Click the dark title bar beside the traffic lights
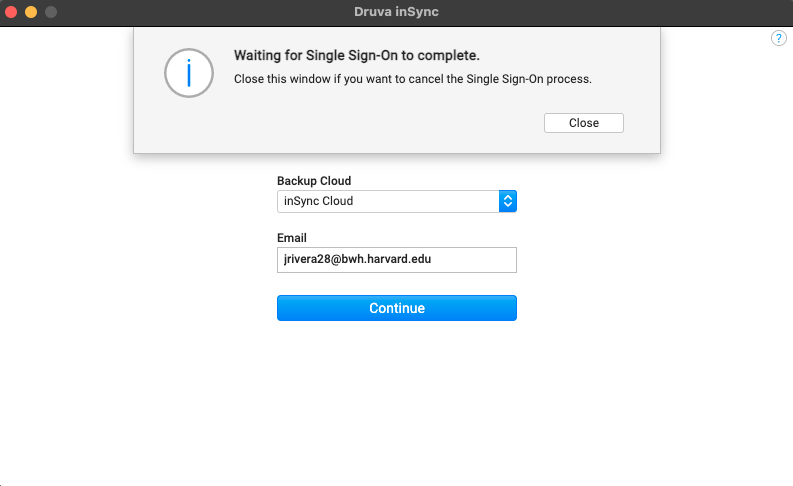The height and width of the screenshot is (486, 793). pyautogui.click(x=202, y=12)
